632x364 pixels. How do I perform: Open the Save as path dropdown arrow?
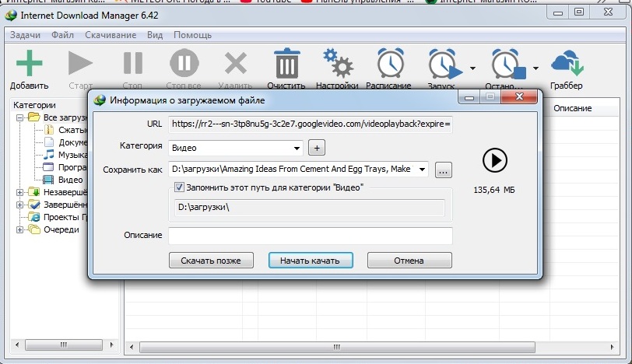tap(422, 169)
